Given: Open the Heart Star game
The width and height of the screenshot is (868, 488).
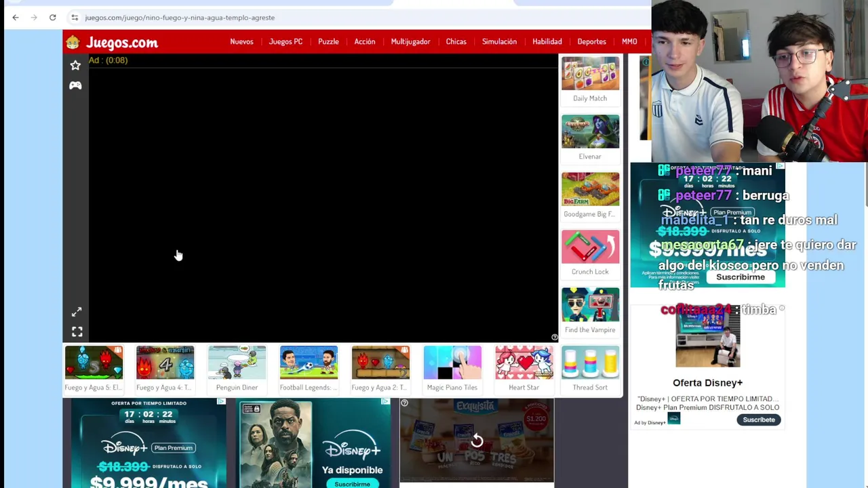Looking at the screenshot, I should point(524,363).
